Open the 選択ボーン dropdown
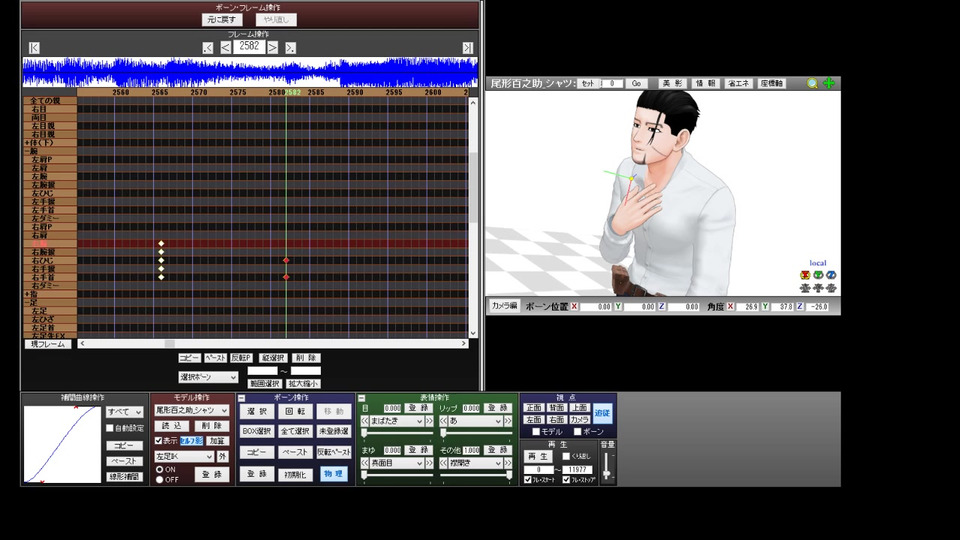Screen dimensions: 960x540 pos(208,377)
